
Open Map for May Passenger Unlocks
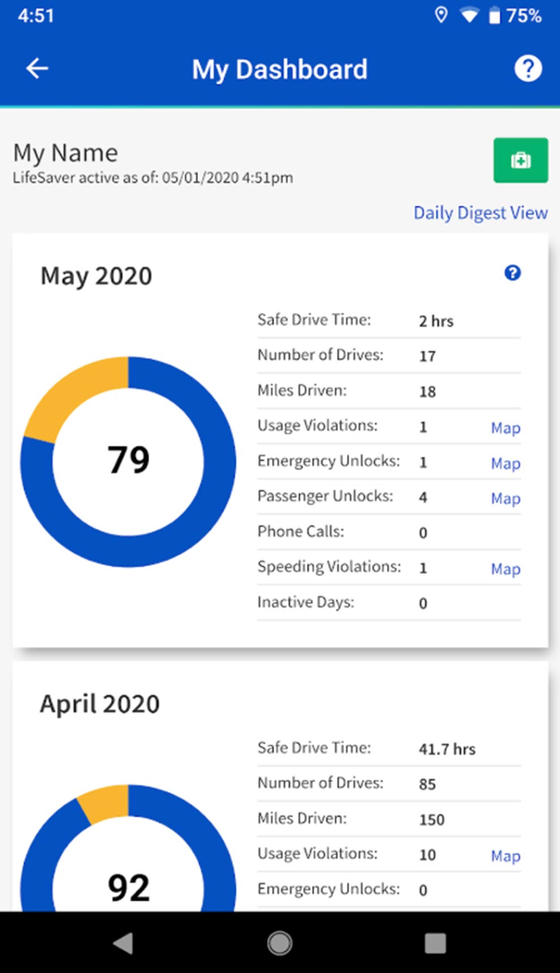(505, 498)
